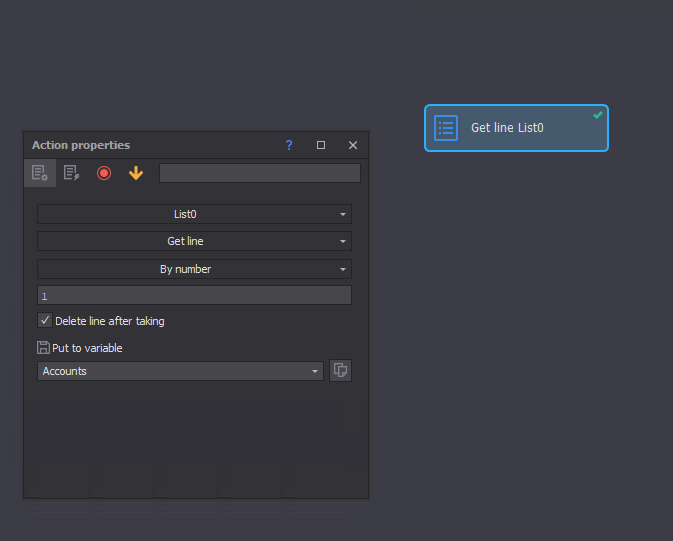
Task: Click the orange down arrow icon
Action: [136, 173]
